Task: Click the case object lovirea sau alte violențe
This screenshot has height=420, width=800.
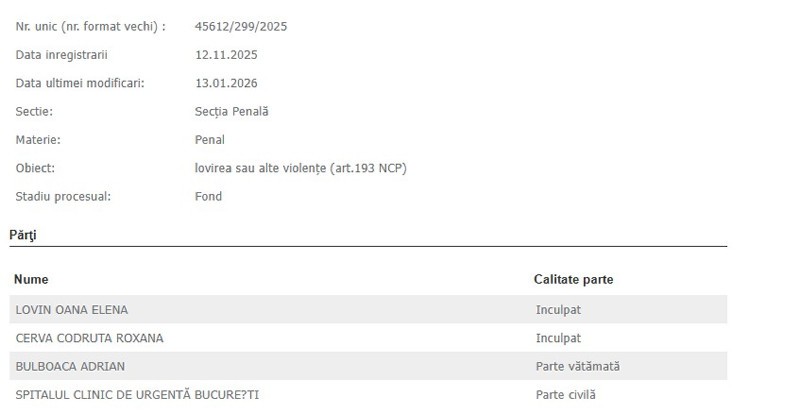Action: (300, 168)
